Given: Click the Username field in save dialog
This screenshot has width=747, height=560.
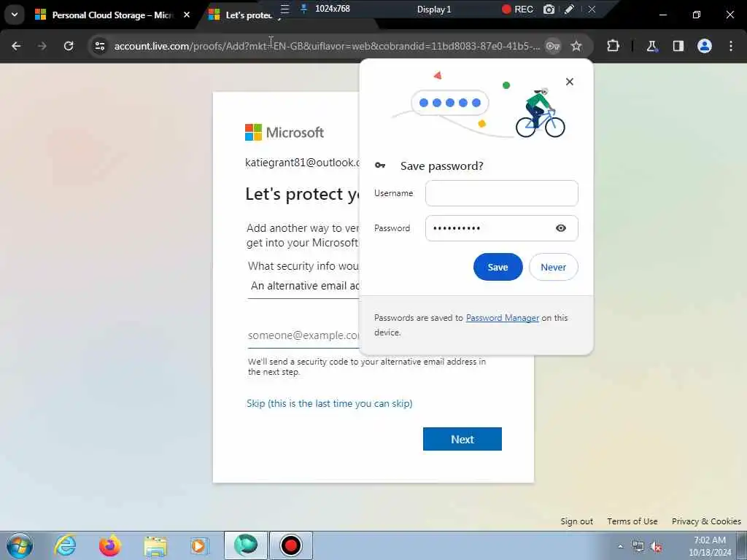Looking at the screenshot, I should click(502, 192).
